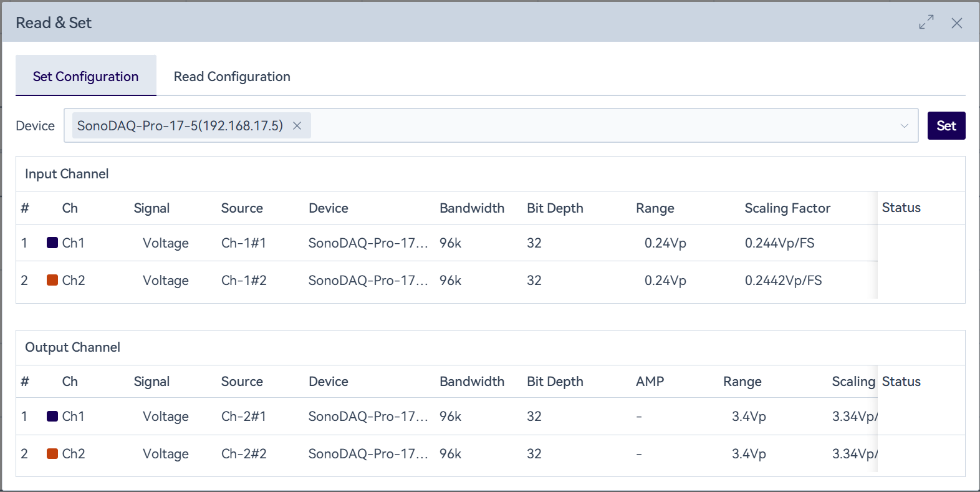980x492 pixels.
Task: Click the Input Channel Bandwidth column header
Action: pos(472,208)
